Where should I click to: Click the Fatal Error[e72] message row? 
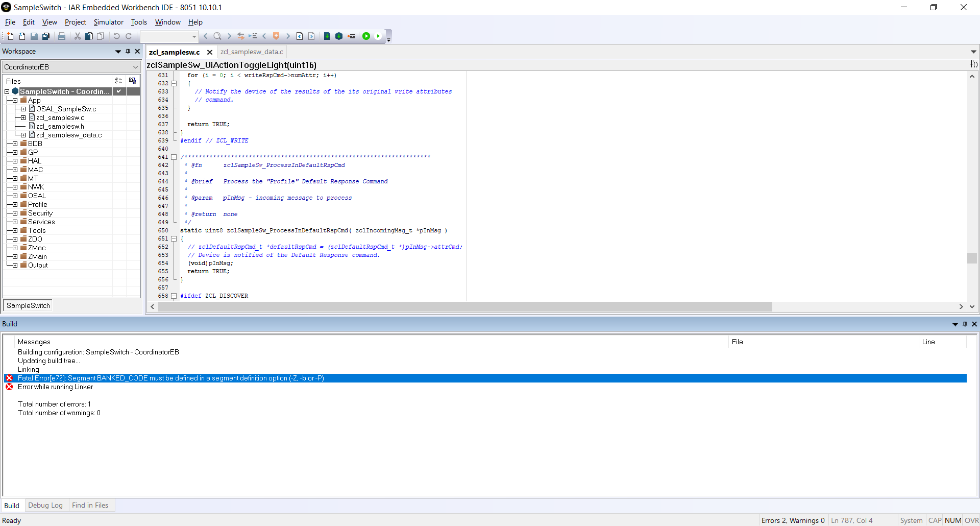(x=485, y=378)
